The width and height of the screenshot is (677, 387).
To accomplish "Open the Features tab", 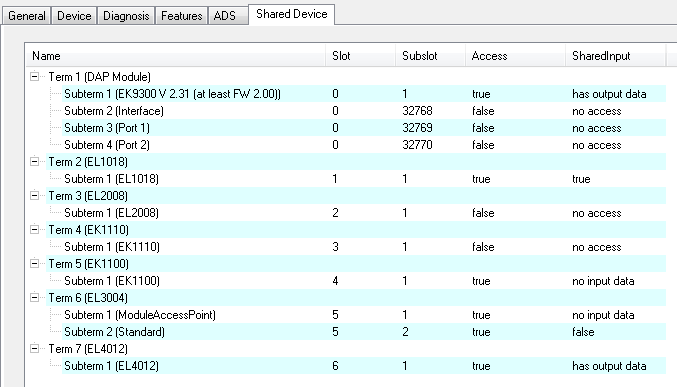I will click(x=182, y=16).
